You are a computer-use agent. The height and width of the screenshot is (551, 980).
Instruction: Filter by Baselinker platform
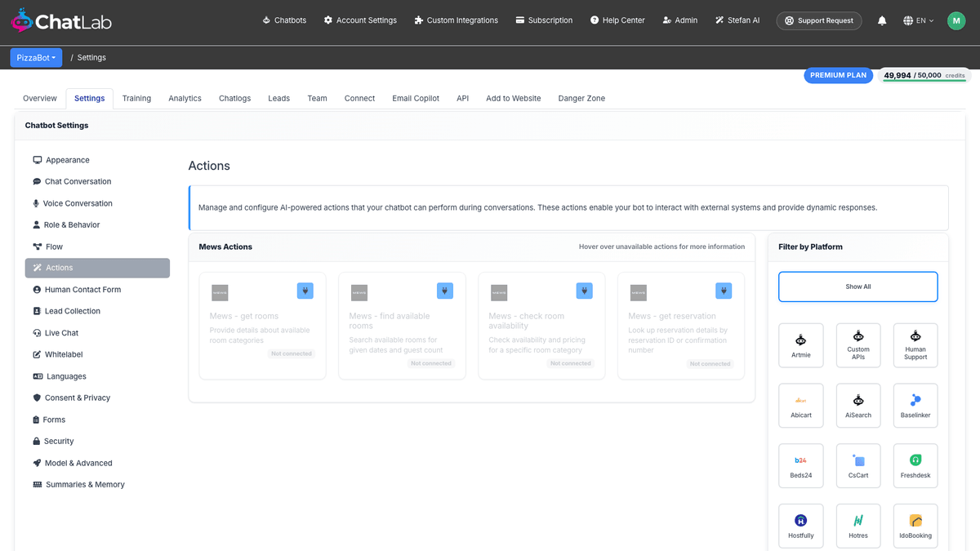[x=915, y=406]
